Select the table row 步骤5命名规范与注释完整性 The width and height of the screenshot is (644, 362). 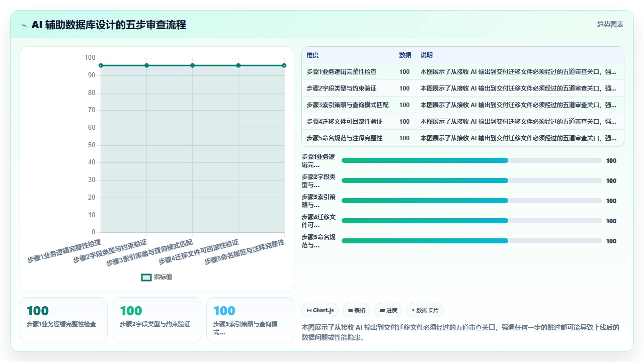[x=463, y=138]
